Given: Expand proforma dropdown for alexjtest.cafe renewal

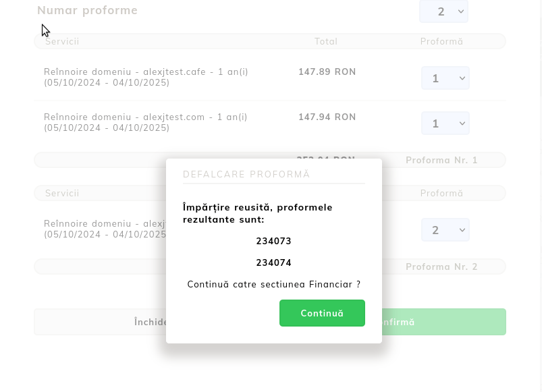Looking at the screenshot, I should pyautogui.click(x=445, y=78).
